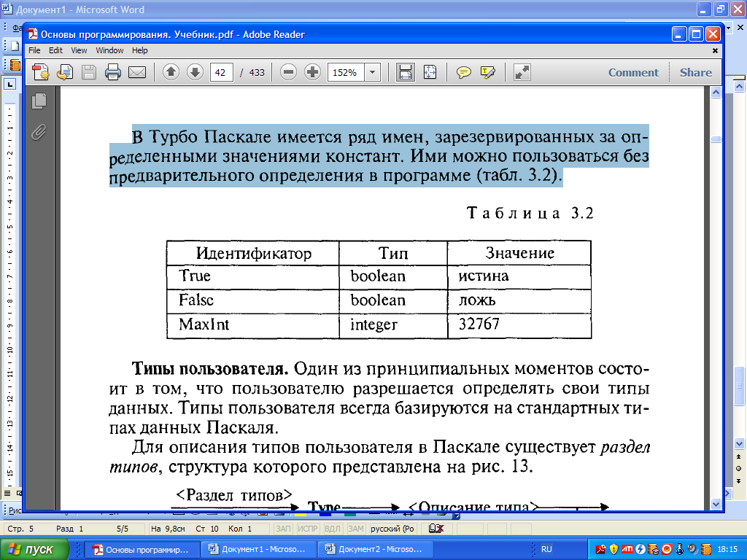Click the MaxInt table cell
Viewport: 747px width, 560px height.
[253, 325]
